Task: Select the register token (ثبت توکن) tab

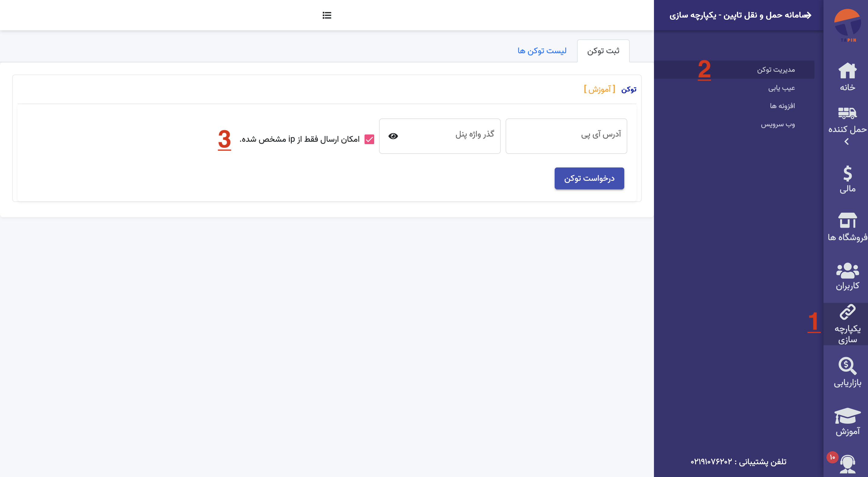Action: point(603,51)
